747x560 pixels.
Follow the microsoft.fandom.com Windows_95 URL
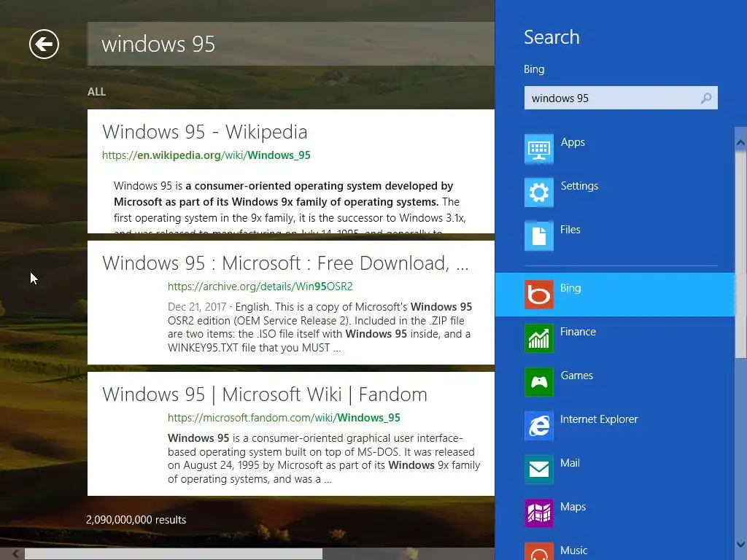pos(284,418)
